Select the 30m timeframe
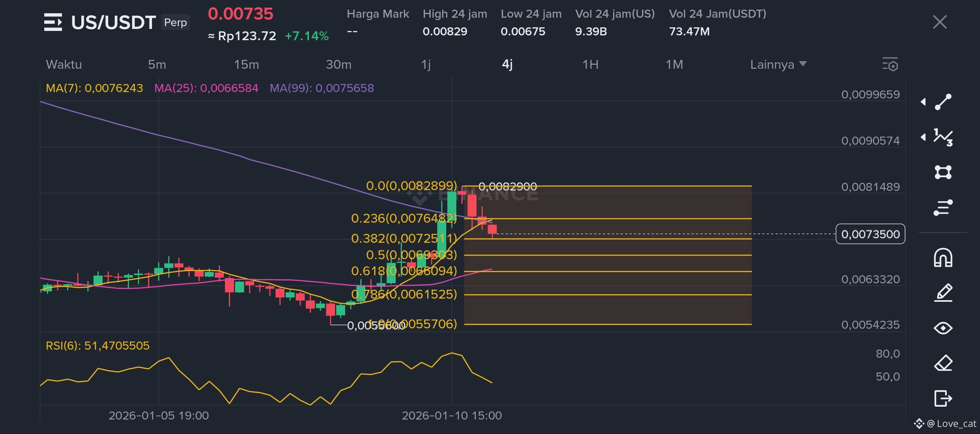The height and width of the screenshot is (434, 980). click(338, 64)
